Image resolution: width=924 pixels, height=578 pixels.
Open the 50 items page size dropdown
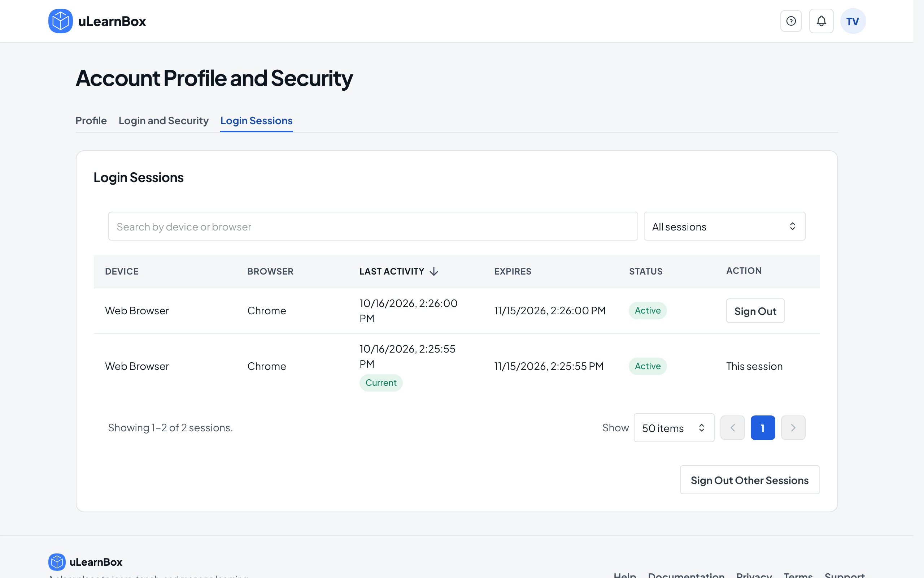(x=674, y=427)
